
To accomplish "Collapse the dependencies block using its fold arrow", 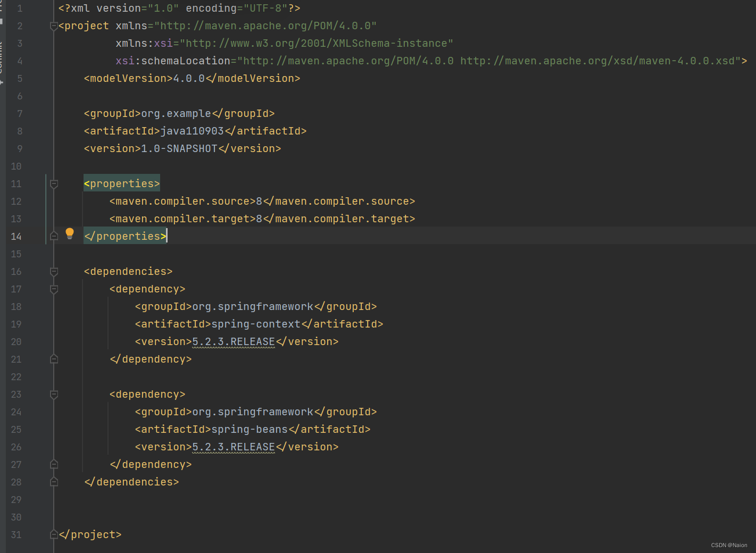I will point(53,271).
